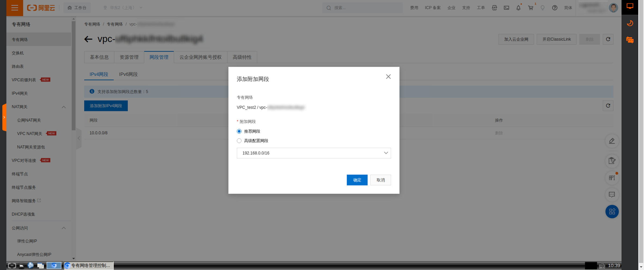Viewport: 644px width, 270px height.
Task: Confirm with the 确定 button
Action: 357,180
